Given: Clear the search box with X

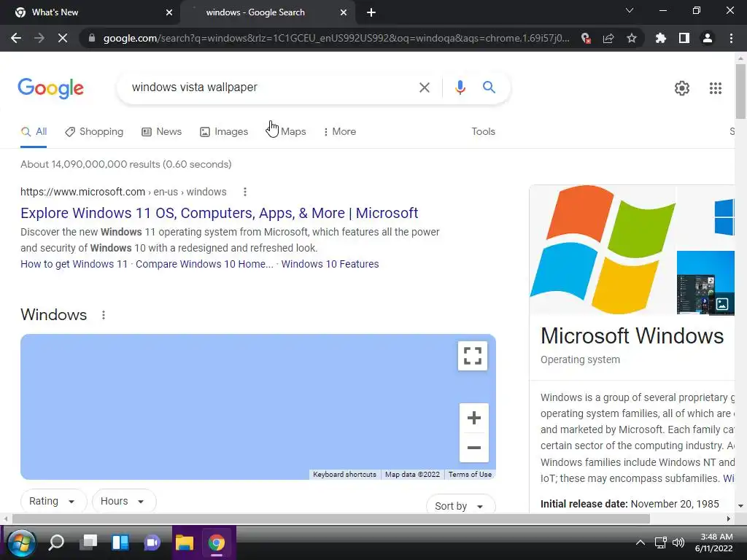Looking at the screenshot, I should click(424, 87).
